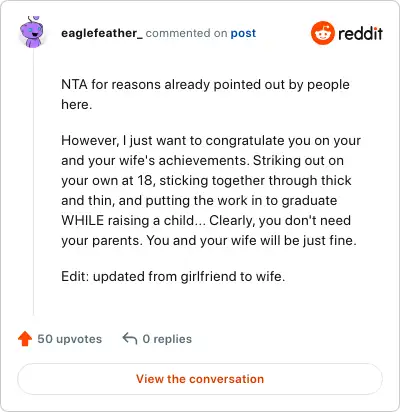This screenshot has width=400, height=412.
Task: Click the "However, I just want" line
Action: click(x=211, y=141)
